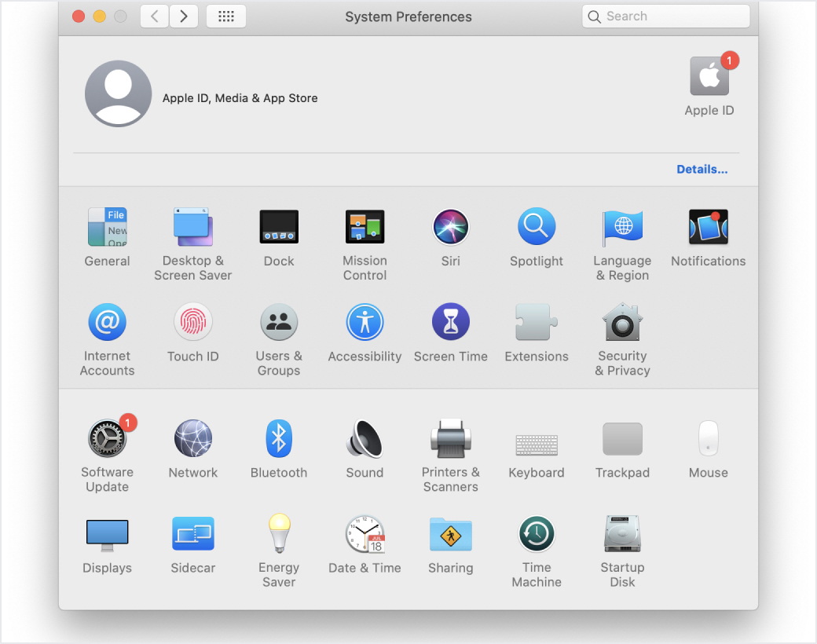Image resolution: width=817 pixels, height=644 pixels.
Task: Open Time Machine preferences
Action: pos(537,535)
